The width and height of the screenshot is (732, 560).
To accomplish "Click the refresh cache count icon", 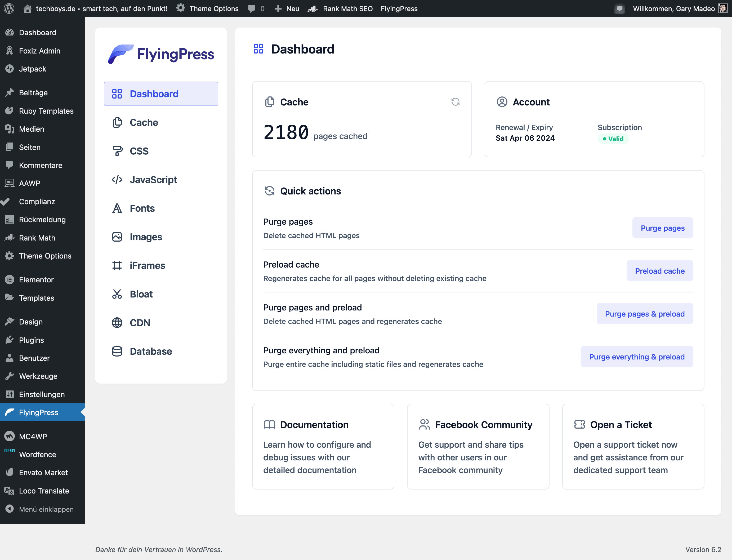I will [x=455, y=102].
